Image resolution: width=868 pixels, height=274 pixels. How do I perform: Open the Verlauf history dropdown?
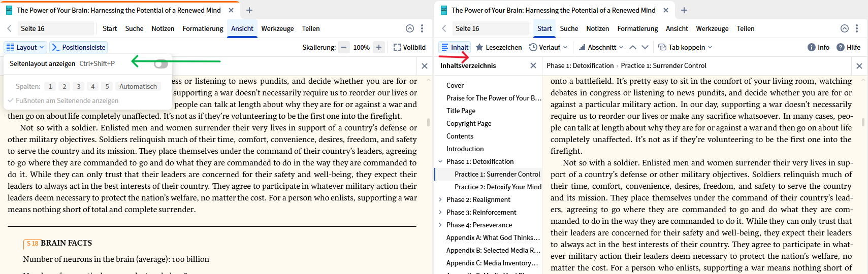pyautogui.click(x=548, y=47)
